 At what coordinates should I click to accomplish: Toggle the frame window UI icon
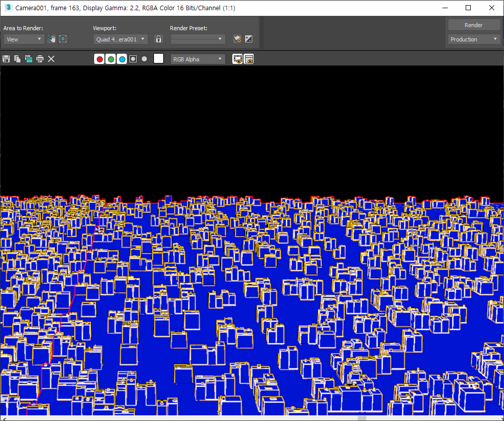(x=249, y=59)
